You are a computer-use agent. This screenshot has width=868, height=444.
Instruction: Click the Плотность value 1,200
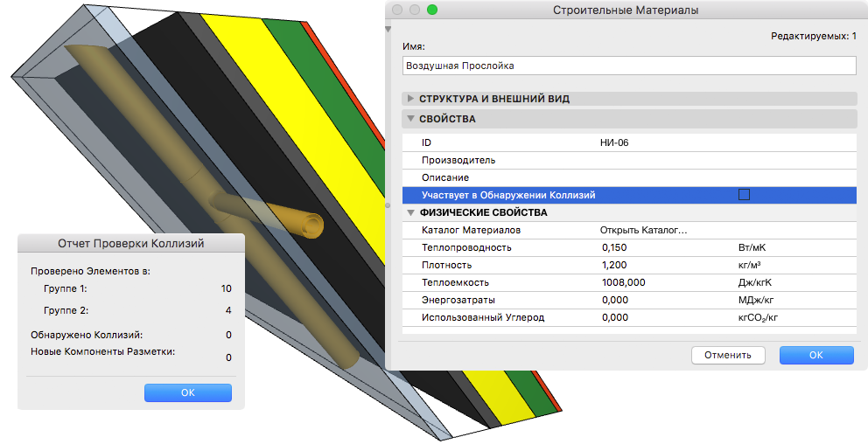[x=614, y=266]
